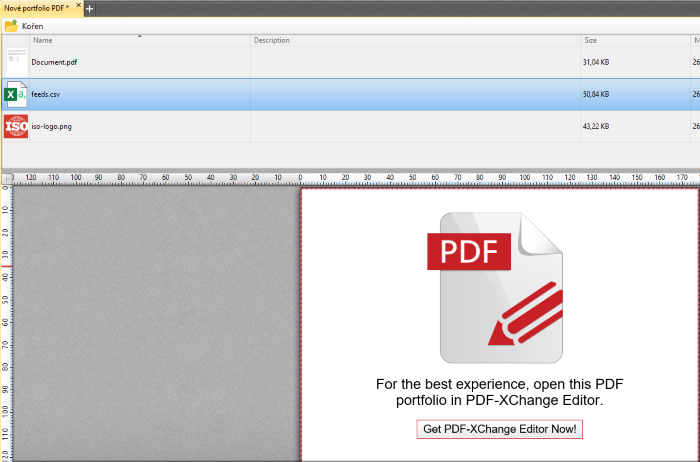Viewport: 700px width, 462px height.
Task: Sort files by the Name column header
Action: 140,40
